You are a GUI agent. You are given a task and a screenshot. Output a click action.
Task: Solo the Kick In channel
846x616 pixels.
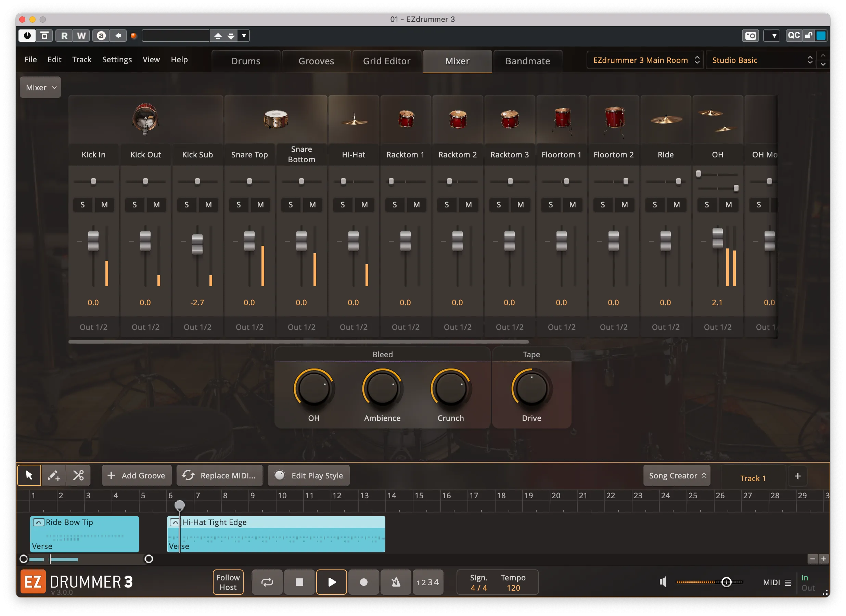82,204
